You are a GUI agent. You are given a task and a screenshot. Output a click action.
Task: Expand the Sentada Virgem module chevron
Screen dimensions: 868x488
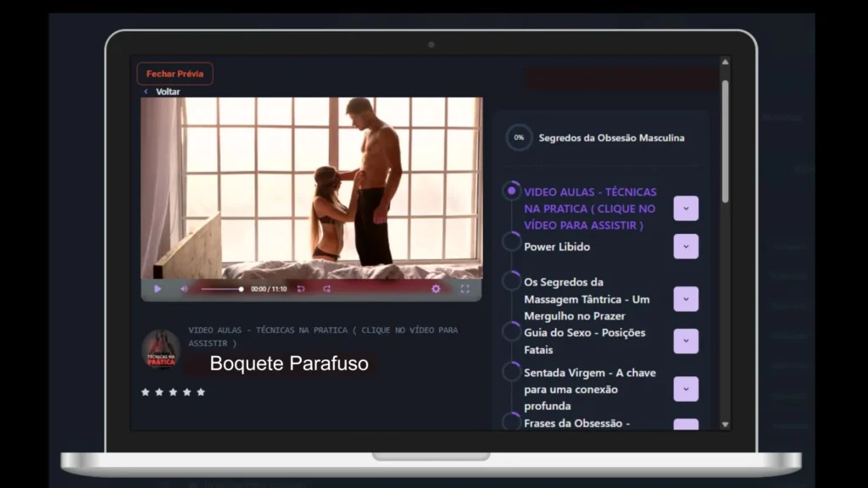tap(686, 389)
